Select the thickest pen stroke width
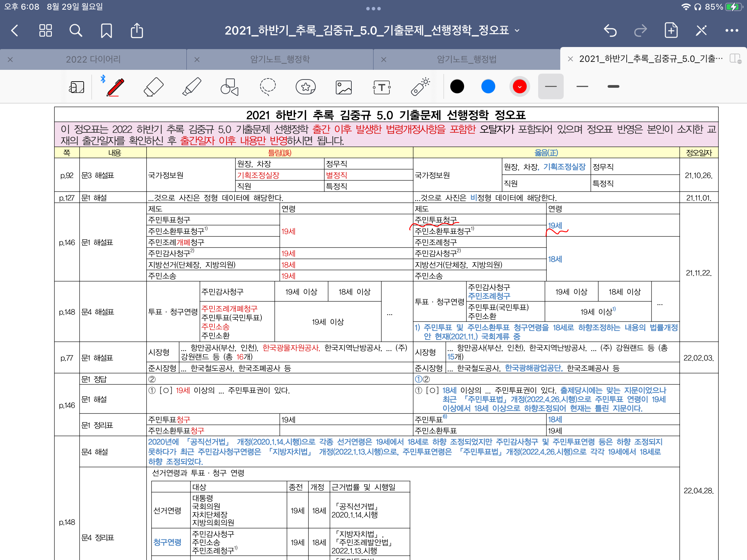Viewport: 747px width, 560px height. click(x=613, y=87)
